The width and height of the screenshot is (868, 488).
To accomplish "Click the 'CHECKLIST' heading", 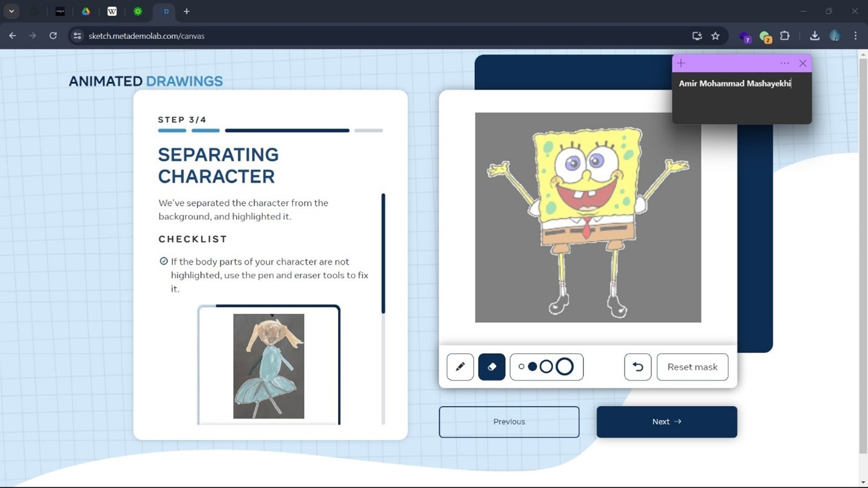I will click(193, 239).
